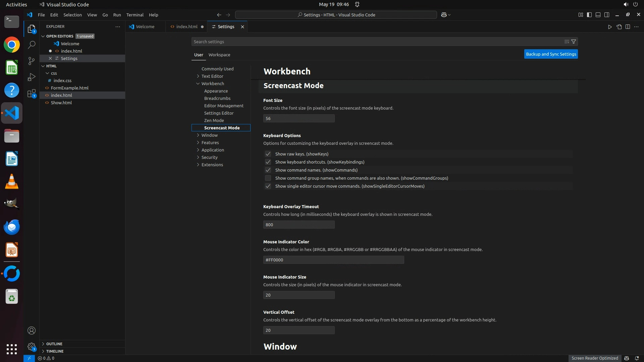Open Source Control view icon
Screen dimensions: 644x362
tap(32, 61)
